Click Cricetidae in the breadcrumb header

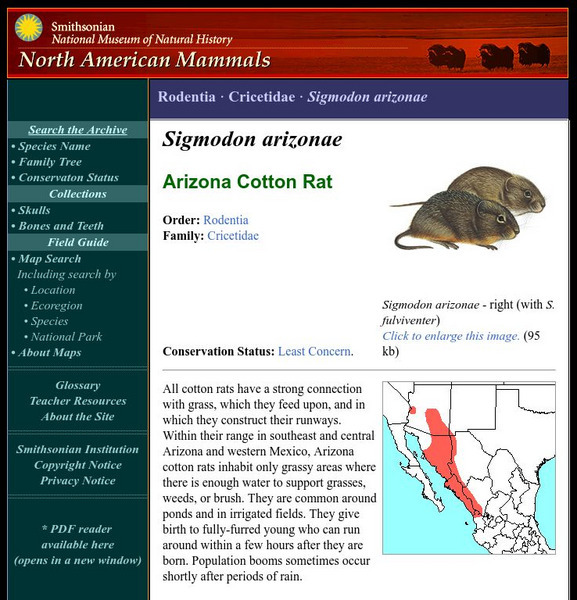tap(262, 97)
